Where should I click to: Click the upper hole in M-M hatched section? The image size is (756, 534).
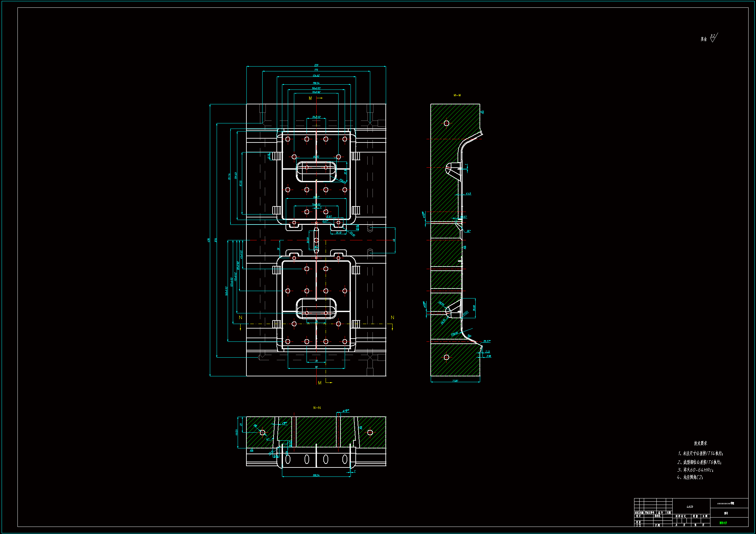tap(447, 123)
